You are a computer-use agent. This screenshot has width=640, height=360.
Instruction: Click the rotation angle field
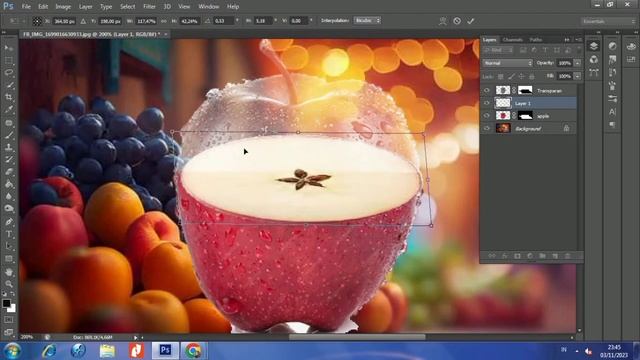224,21
